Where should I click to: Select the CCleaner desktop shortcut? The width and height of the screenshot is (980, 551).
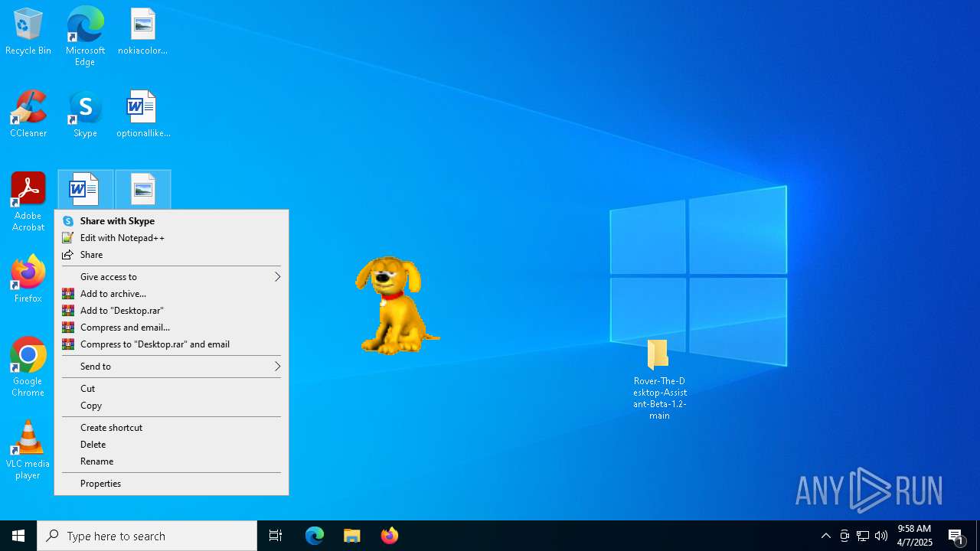coord(28,115)
